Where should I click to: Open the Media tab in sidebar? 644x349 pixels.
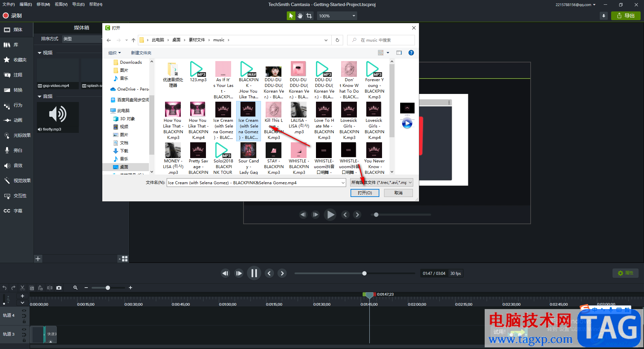tap(17, 30)
